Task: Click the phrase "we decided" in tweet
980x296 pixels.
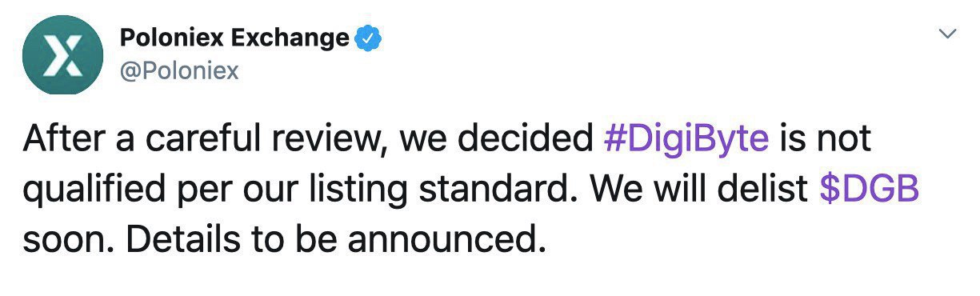Action: (x=494, y=139)
